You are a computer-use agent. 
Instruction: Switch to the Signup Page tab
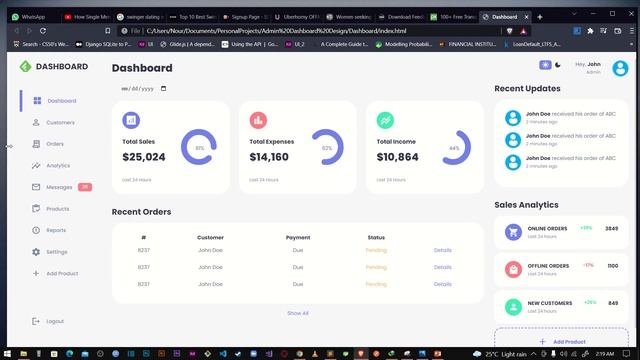(x=245, y=17)
